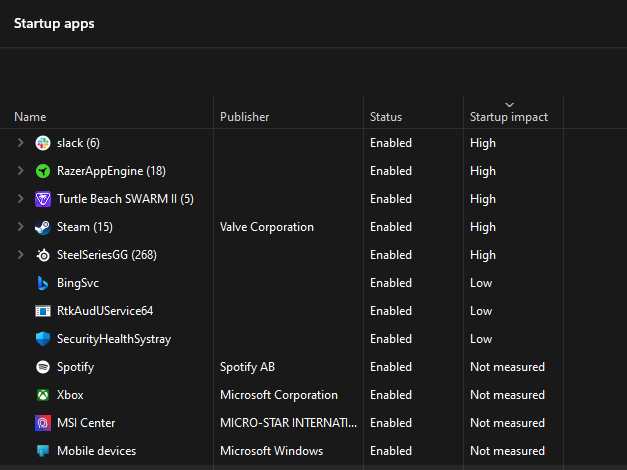Click the BingSvc Bing icon

(x=43, y=283)
